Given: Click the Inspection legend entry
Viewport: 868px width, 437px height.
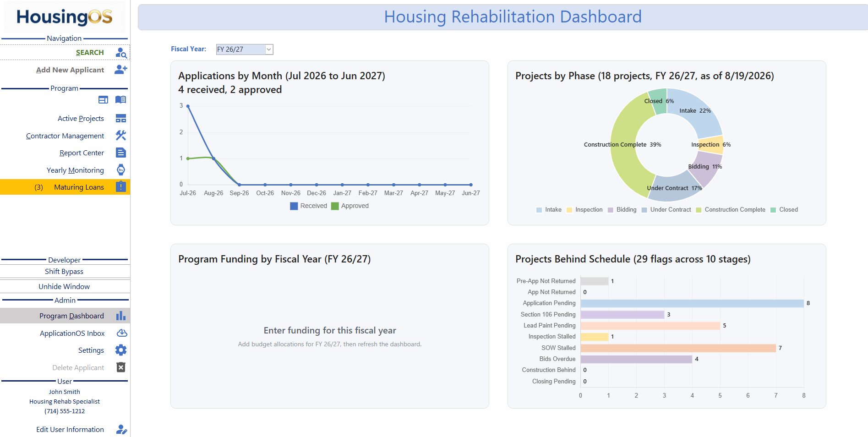Looking at the screenshot, I should (x=584, y=210).
